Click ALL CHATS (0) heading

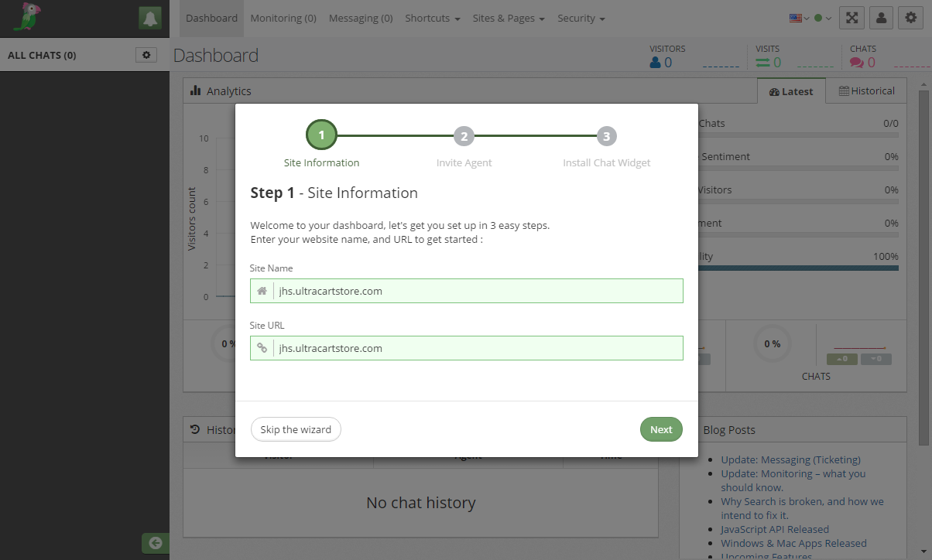(42, 56)
